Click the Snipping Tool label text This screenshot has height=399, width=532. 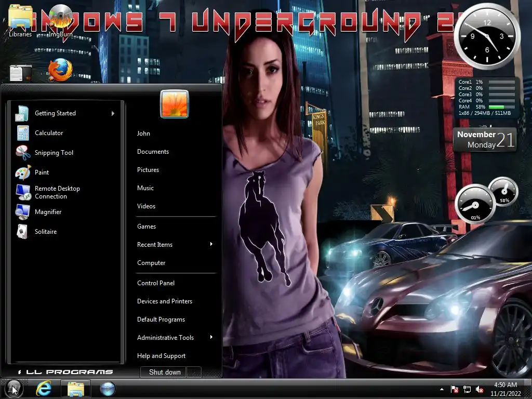54,153
